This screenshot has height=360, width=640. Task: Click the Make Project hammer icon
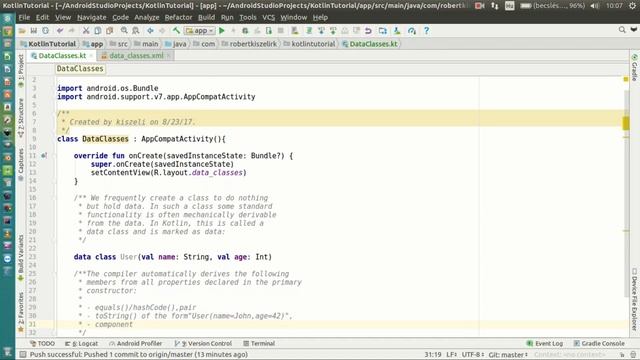[176, 31]
